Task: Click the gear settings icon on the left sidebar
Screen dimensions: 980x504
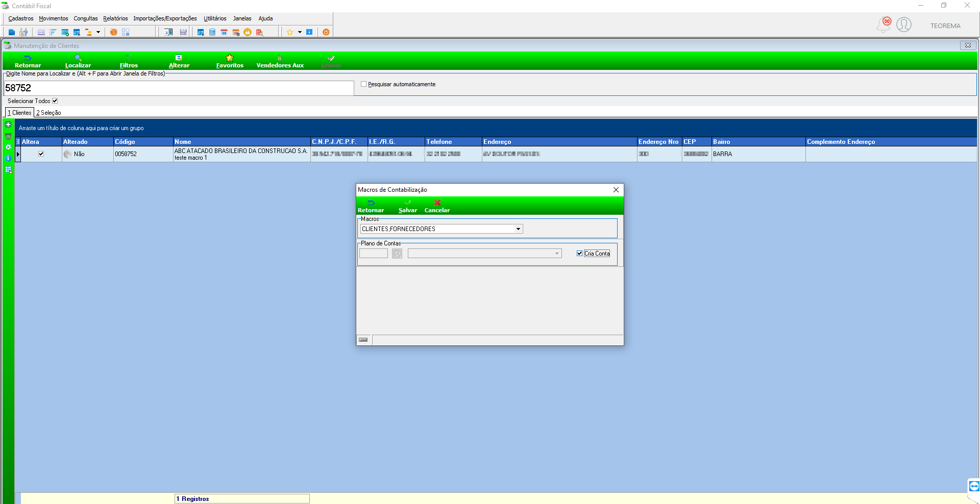Action: pyautogui.click(x=8, y=147)
